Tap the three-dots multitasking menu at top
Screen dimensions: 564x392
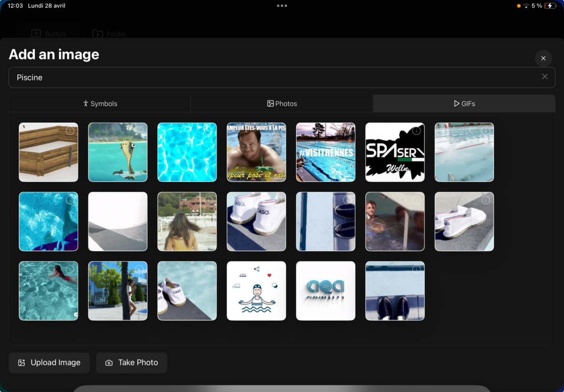tap(282, 6)
